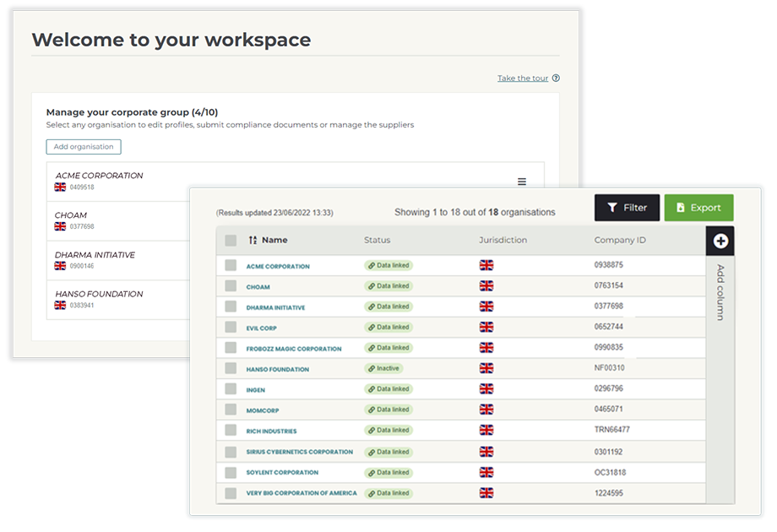Click the UK flag under DHARMA INITIATIVE in workspace
Screen dimensions: 777x532
click(60, 266)
